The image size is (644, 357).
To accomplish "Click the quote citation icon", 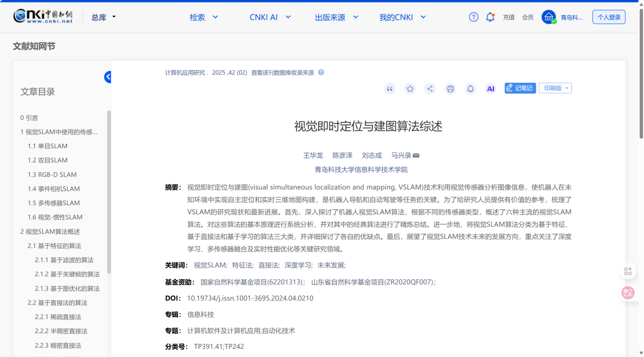I will point(390,89).
